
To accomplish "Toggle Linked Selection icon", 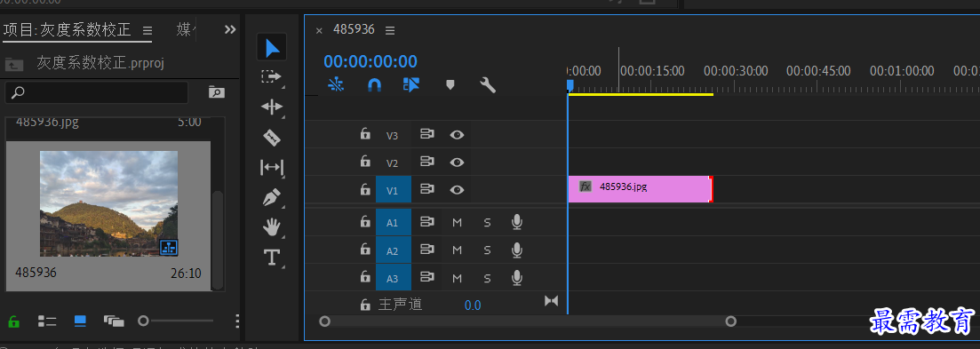I will tap(411, 85).
